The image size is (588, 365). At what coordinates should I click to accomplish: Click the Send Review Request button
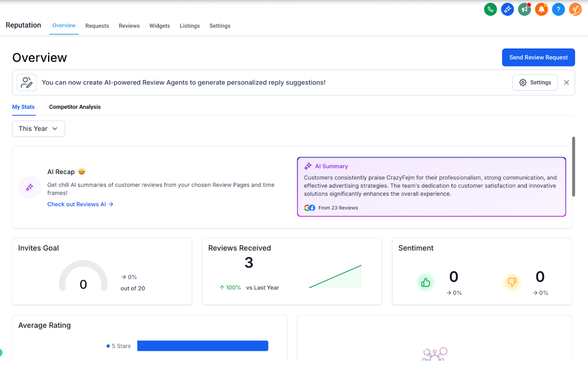click(538, 58)
